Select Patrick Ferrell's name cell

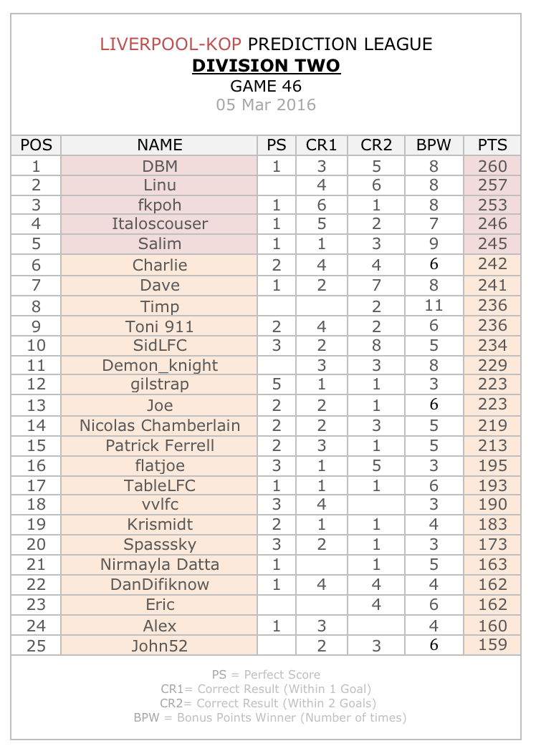point(160,445)
